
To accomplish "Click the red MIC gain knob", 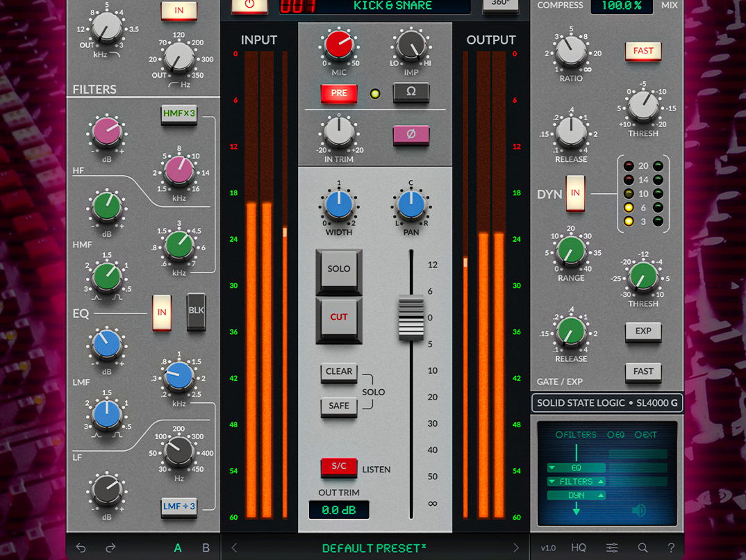I will click(339, 46).
